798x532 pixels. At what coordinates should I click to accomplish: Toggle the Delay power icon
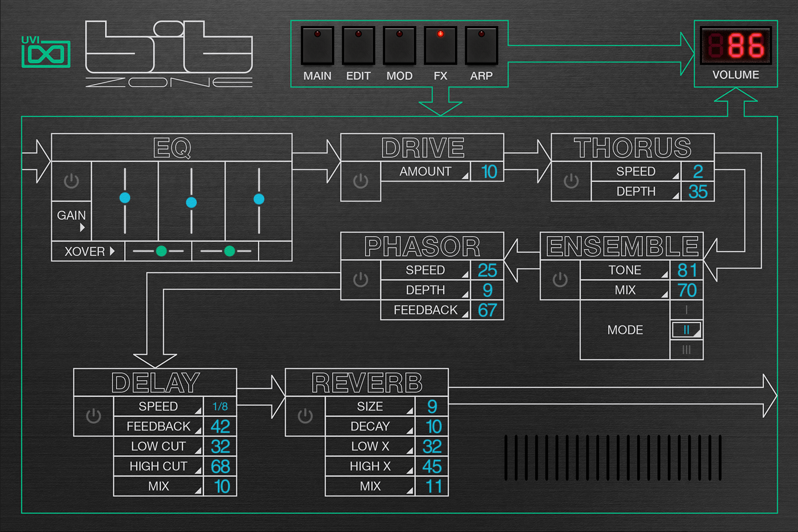(94, 416)
